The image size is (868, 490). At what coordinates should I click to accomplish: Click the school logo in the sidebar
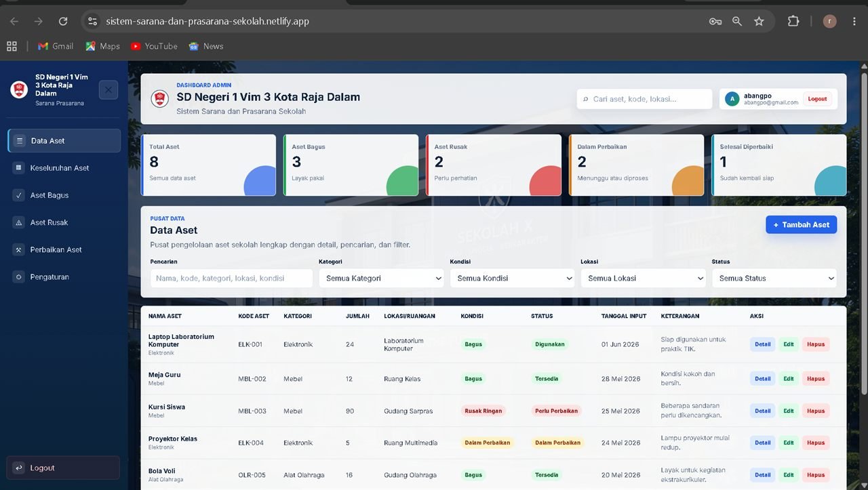[19, 89]
